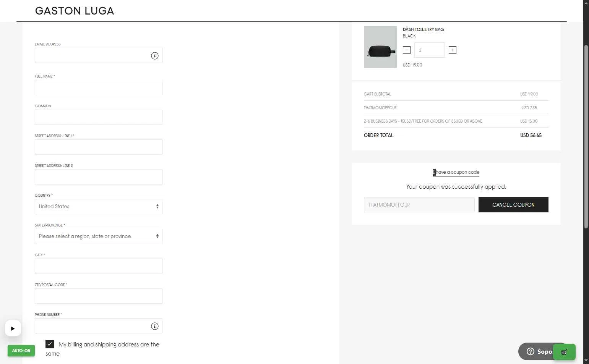Open the green shopping cart icon

[564, 352]
